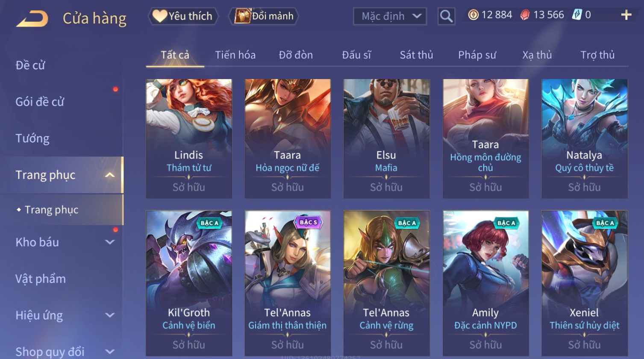Select the Lindis Thám tử tư skin card
Image resolution: width=644 pixels, height=359 pixels.
coord(189,138)
